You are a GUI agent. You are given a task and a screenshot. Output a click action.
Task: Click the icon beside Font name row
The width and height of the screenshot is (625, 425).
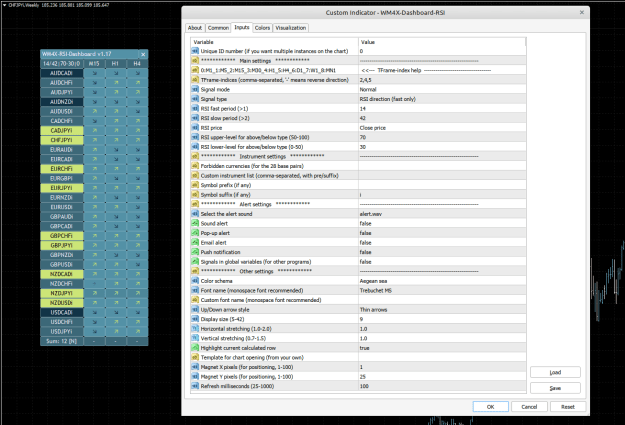coord(195,290)
